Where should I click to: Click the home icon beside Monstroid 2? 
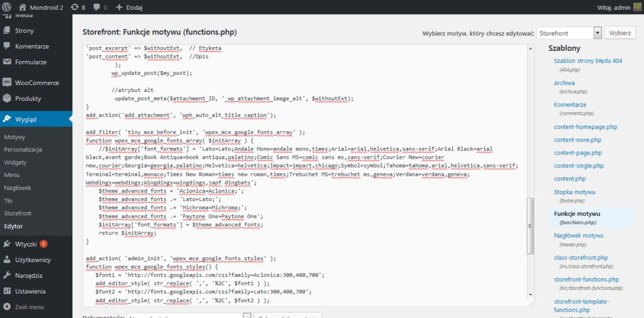pyautogui.click(x=23, y=7)
